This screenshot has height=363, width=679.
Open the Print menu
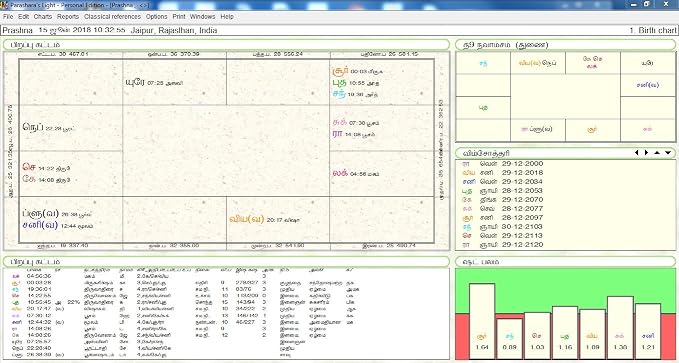pyautogui.click(x=179, y=16)
